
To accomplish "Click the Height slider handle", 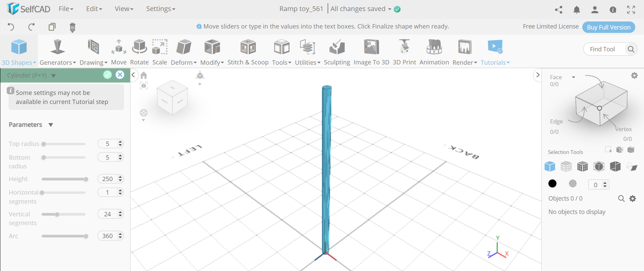I will pos(86,179).
